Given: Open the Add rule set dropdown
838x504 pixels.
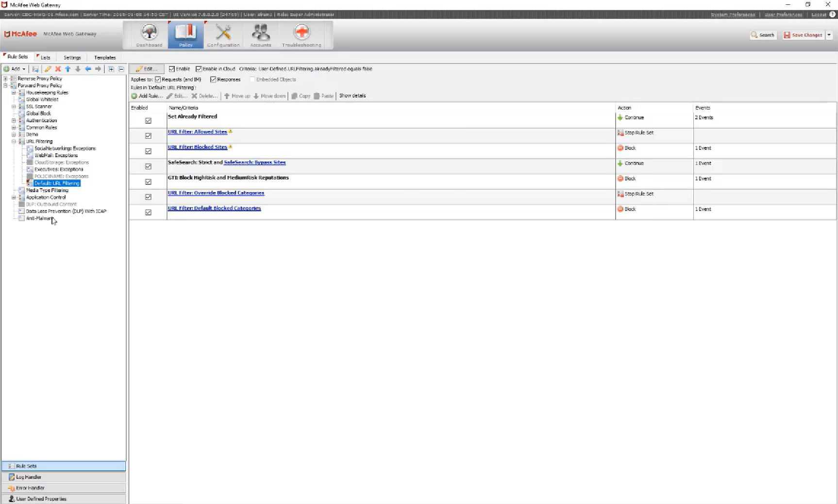Looking at the screenshot, I should point(15,69).
